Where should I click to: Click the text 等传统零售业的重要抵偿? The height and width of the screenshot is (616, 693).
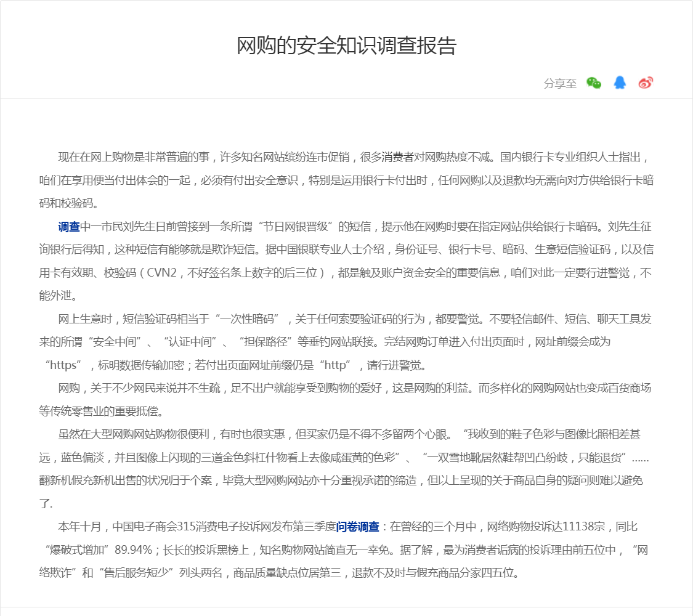coord(98,411)
